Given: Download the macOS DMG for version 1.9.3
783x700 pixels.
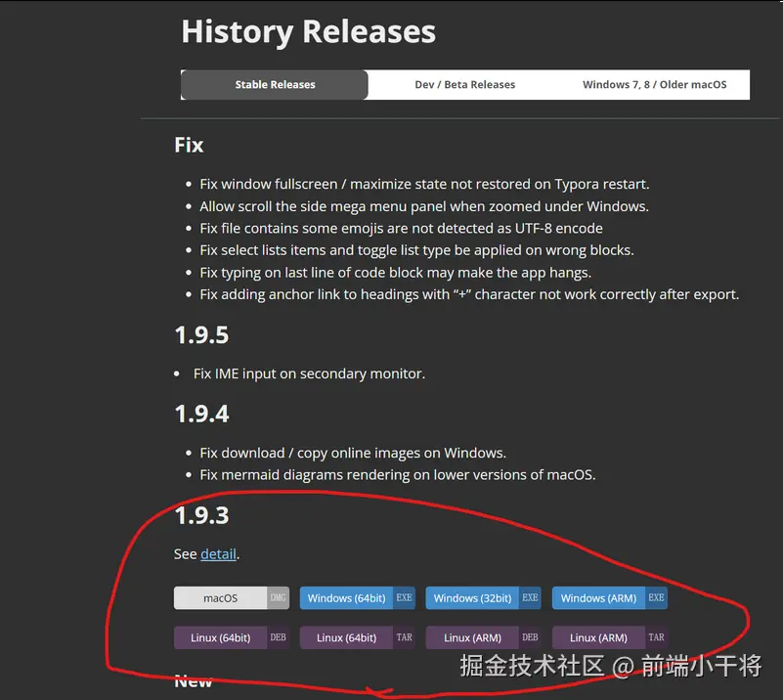Looking at the screenshot, I should [223, 597].
